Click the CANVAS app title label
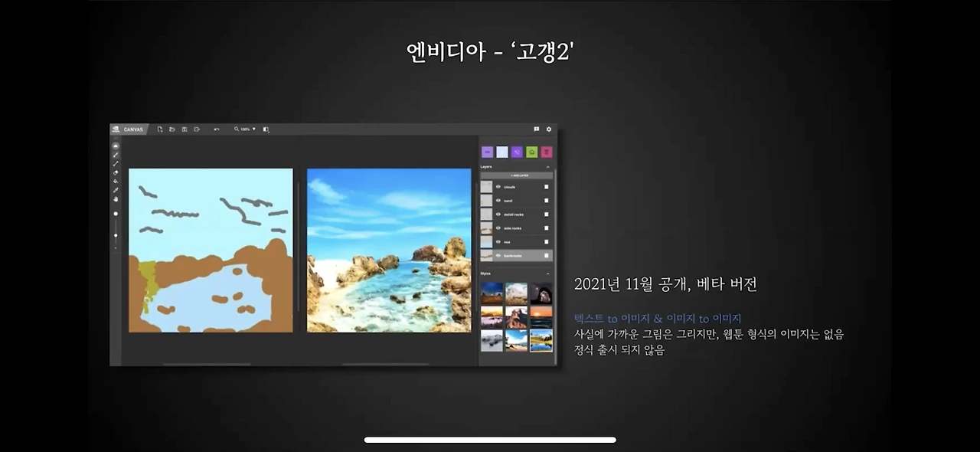980x452 pixels. 133,129
